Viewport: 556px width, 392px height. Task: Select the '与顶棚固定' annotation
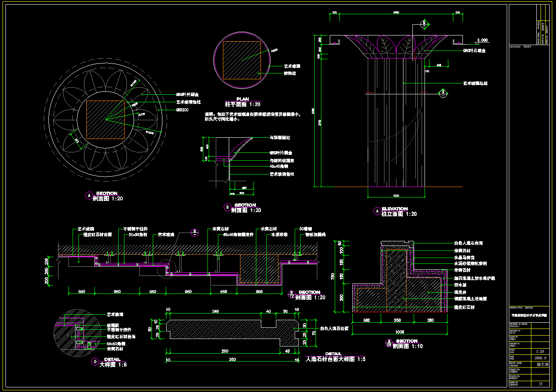click(x=280, y=137)
